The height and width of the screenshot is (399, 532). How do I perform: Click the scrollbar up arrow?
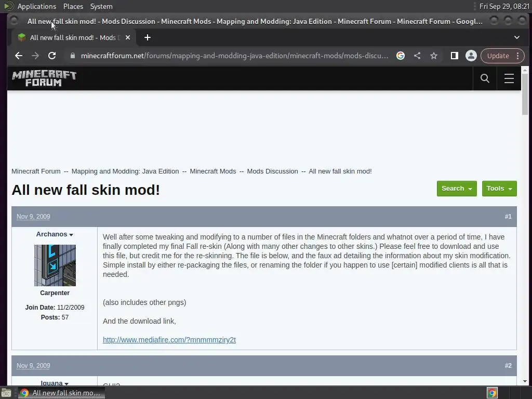(525, 70)
